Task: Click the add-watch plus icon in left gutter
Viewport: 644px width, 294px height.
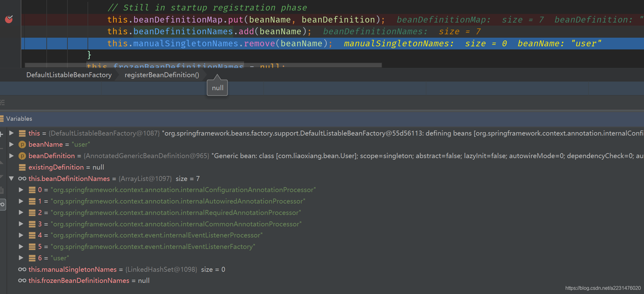Action: click(x=1, y=134)
